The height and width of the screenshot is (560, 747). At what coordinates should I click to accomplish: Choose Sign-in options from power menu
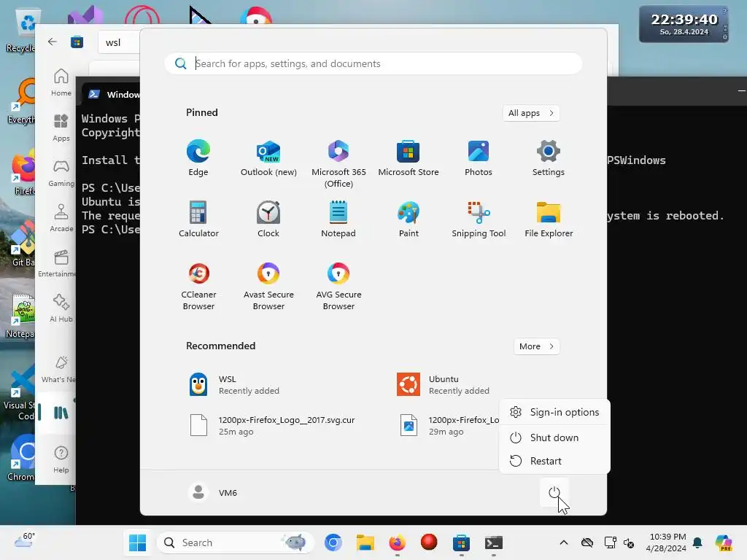(x=554, y=413)
